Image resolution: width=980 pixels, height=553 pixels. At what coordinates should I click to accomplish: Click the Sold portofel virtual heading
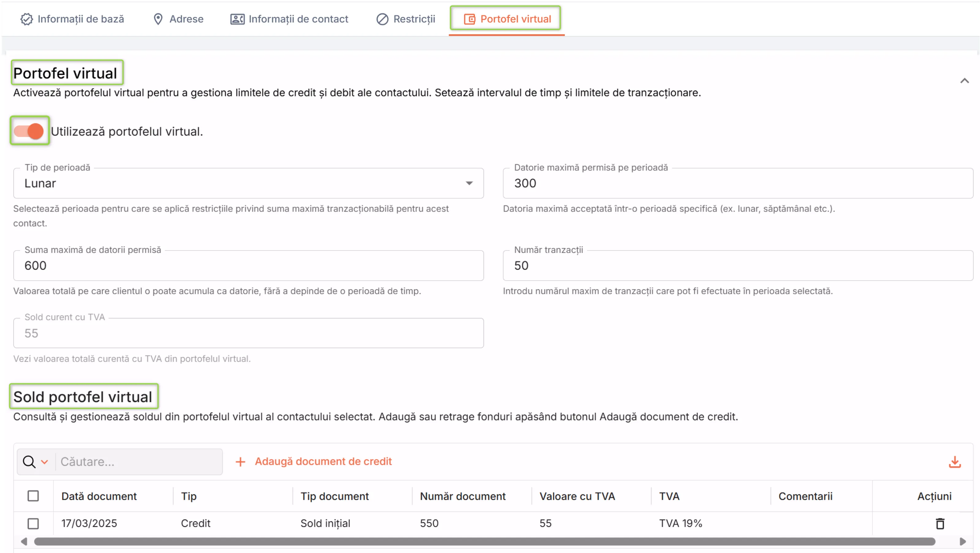(x=83, y=397)
